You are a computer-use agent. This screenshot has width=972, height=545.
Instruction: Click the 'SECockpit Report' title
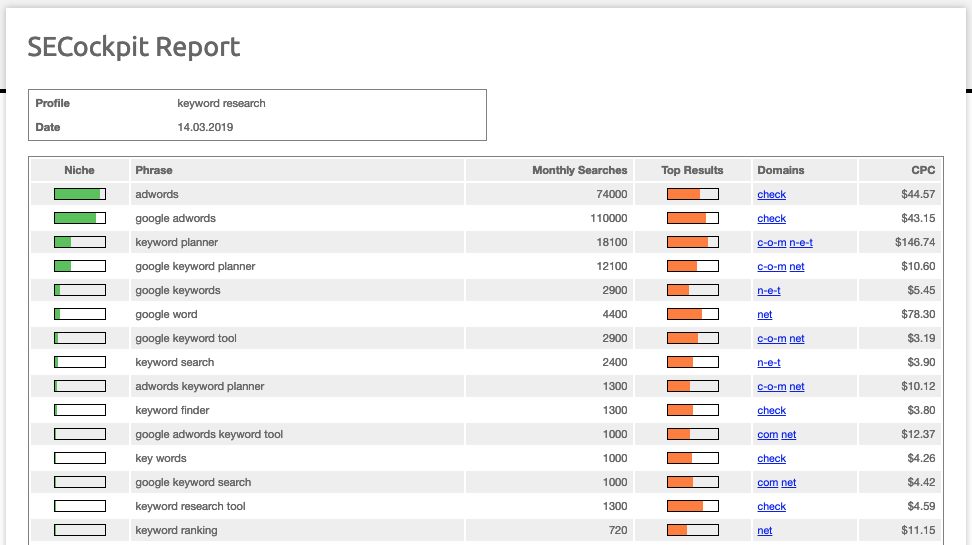click(x=134, y=47)
